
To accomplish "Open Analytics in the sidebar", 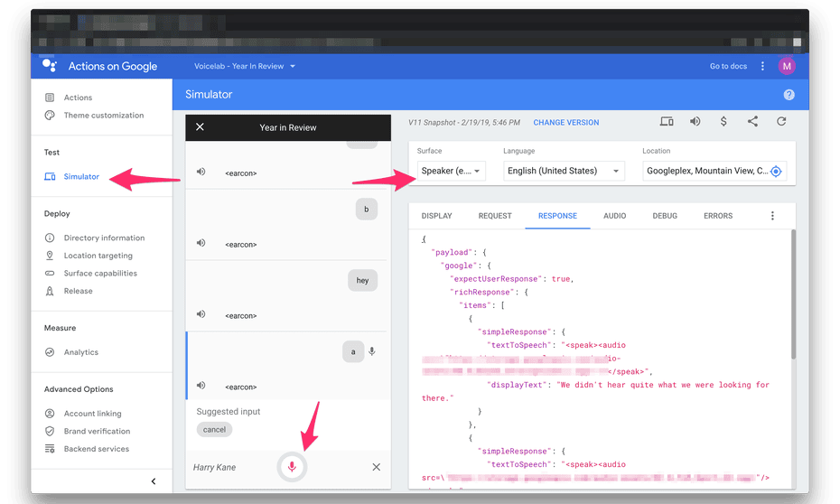I will tap(81, 352).
